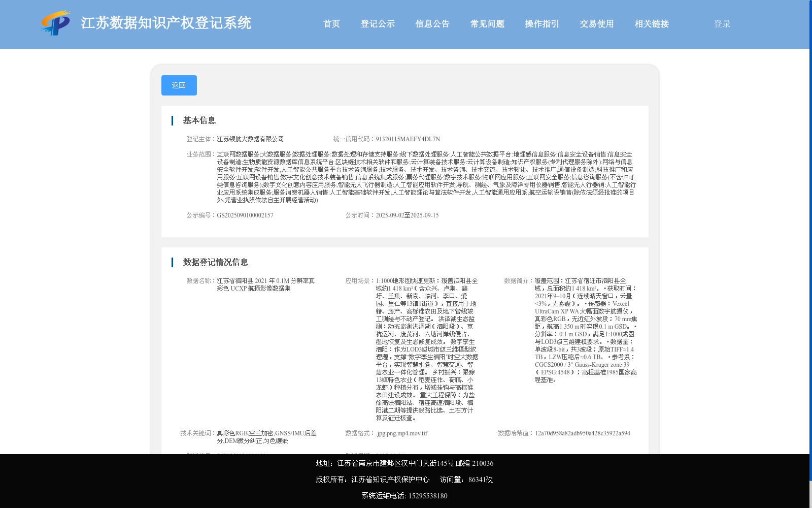This screenshot has width=812, height=508.
Task: Click the 返回 button
Action: (179, 85)
